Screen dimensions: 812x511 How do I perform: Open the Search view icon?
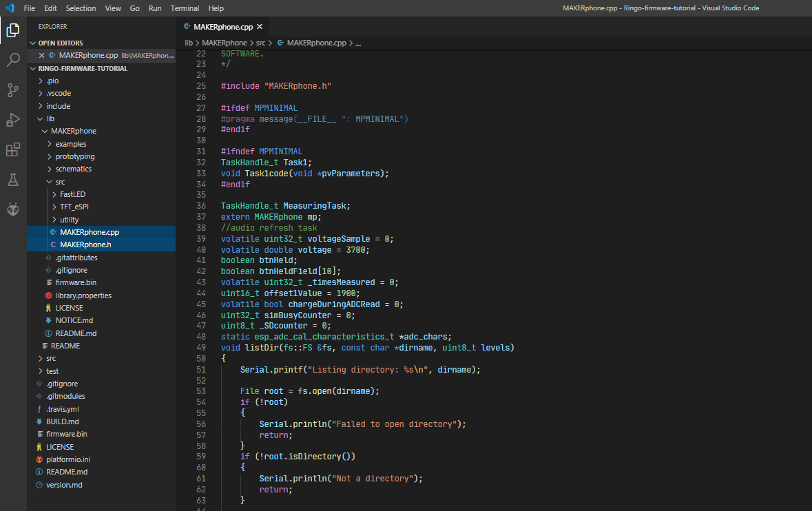[x=13, y=60]
